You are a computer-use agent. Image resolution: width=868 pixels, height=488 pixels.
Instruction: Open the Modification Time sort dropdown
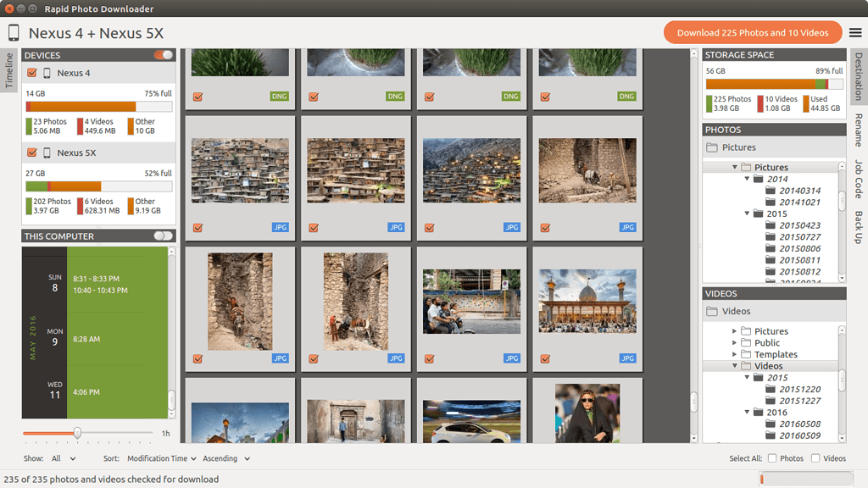pyautogui.click(x=161, y=457)
